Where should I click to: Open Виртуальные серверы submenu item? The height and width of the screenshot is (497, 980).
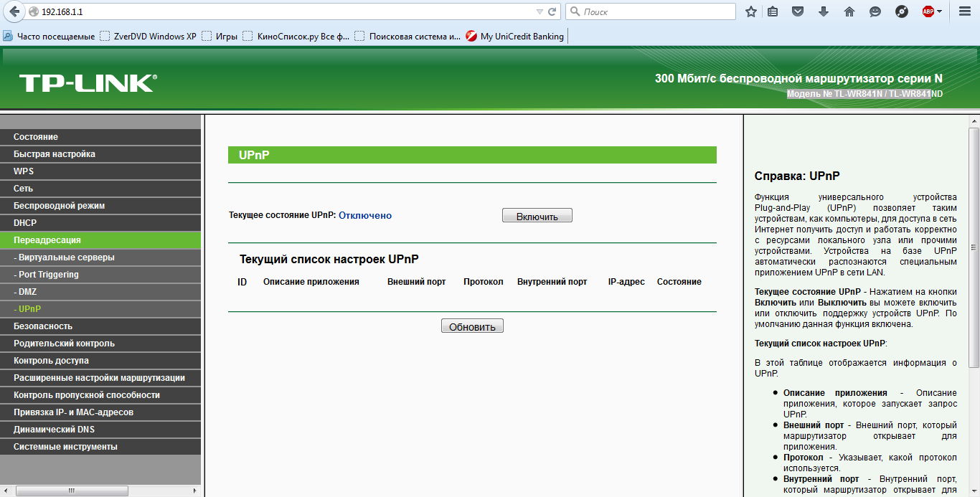[x=100, y=257]
